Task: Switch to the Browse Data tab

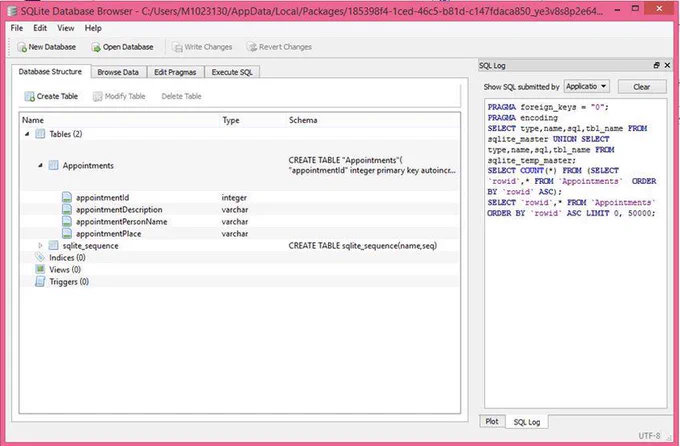Action: (x=118, y=72)
